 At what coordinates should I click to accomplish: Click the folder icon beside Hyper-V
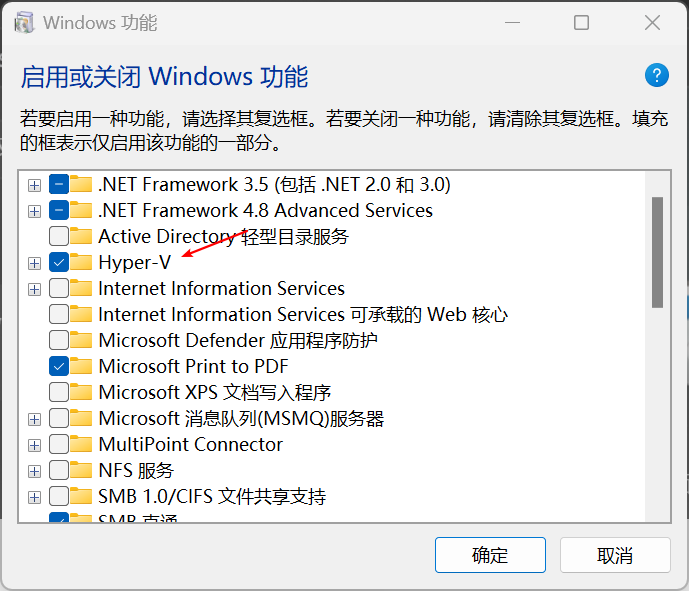pyautogui.click(x=82, y=262)
